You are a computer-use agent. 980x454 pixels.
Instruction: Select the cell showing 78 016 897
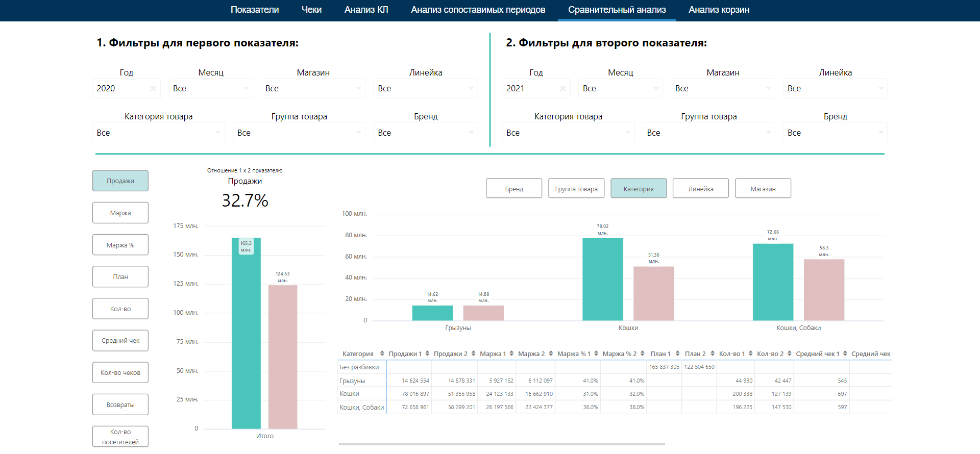[x=409, y=394]
